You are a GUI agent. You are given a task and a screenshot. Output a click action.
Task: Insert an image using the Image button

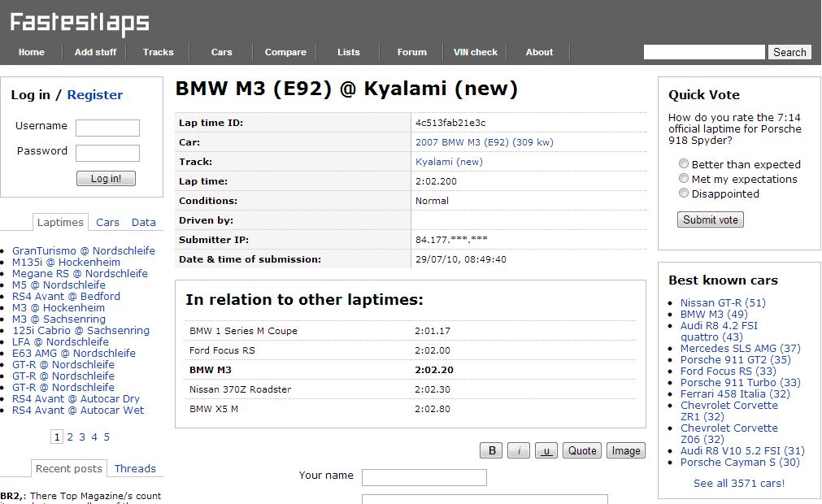click(625, 450)
